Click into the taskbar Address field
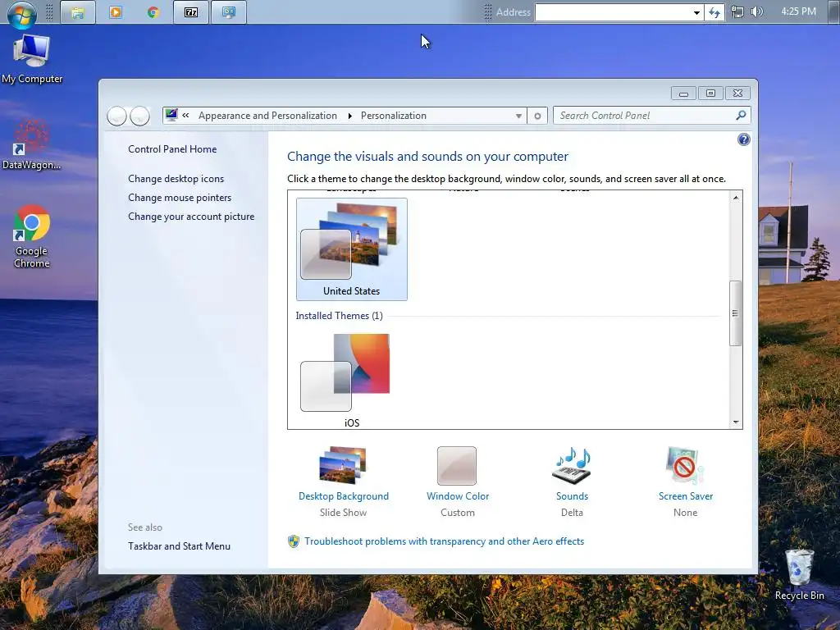840x630 pixels. point(613,12)
